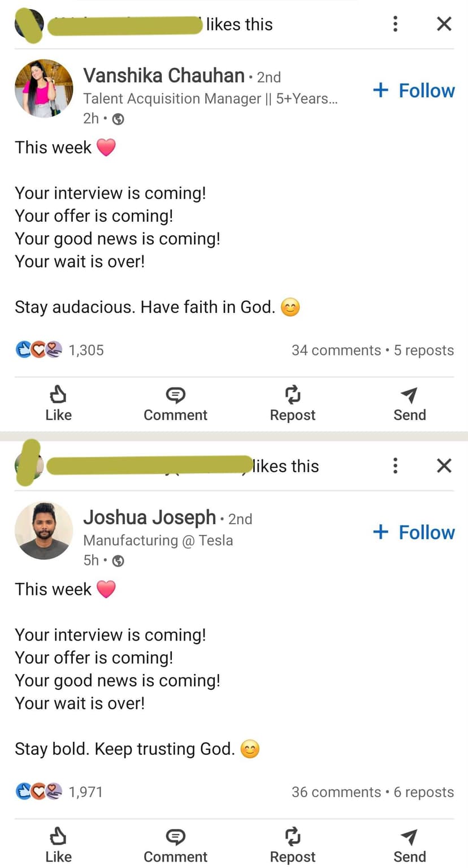468x868 pixels.
Task: Like Joshua Joseph's post
Action: 58,845
